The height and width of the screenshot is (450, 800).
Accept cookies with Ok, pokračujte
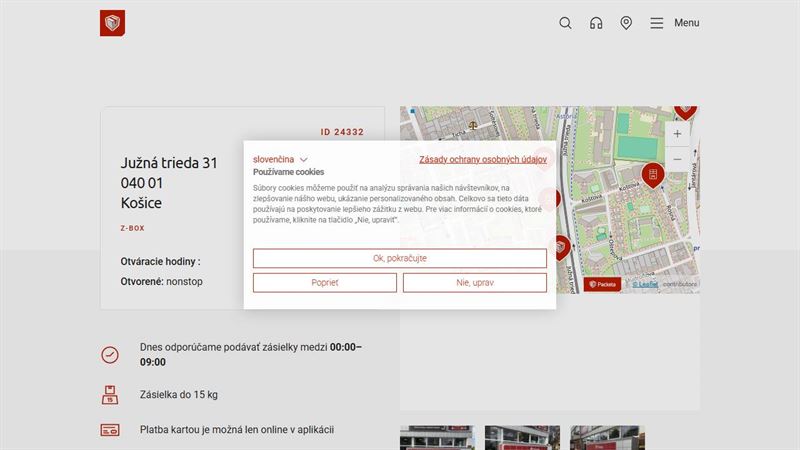399,258
